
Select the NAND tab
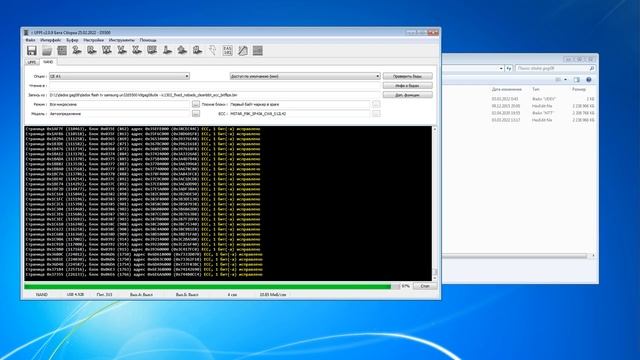click(48, 62)
